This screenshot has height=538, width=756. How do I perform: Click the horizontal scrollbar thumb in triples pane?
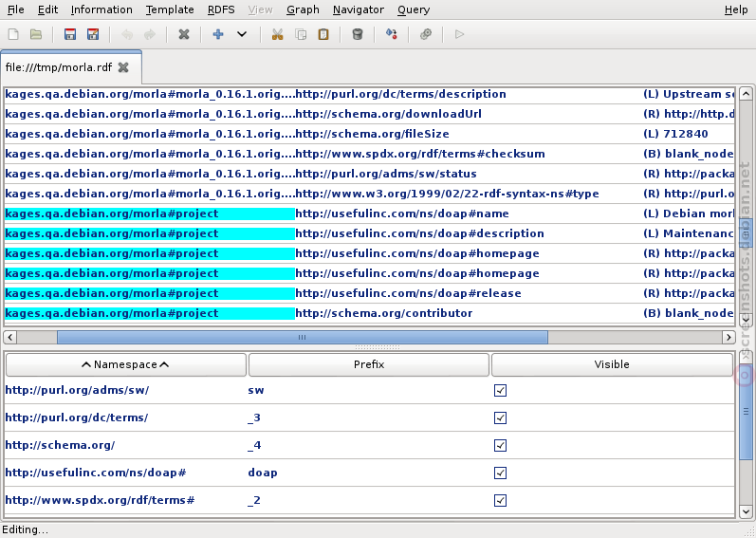click(x=303, y=337)
